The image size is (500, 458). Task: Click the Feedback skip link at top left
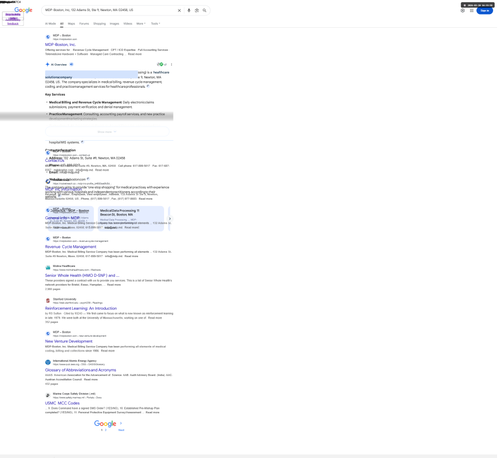coord(13,24)
